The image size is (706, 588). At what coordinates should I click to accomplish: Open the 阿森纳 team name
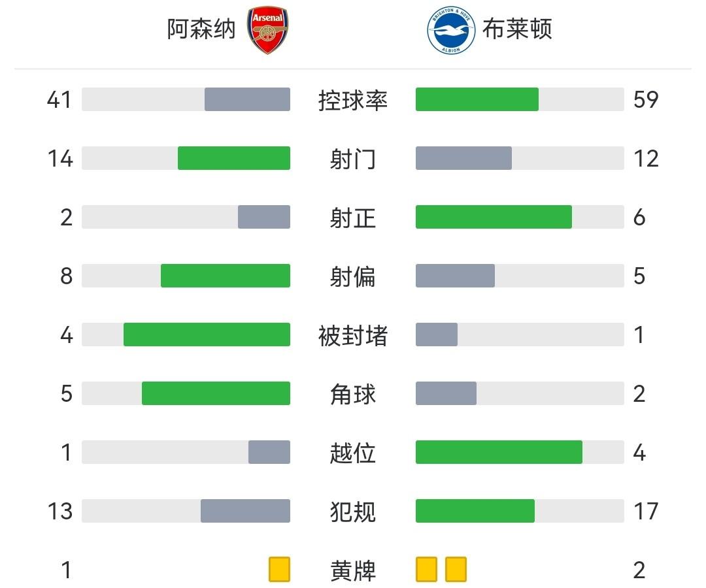(x=201, y=29)
